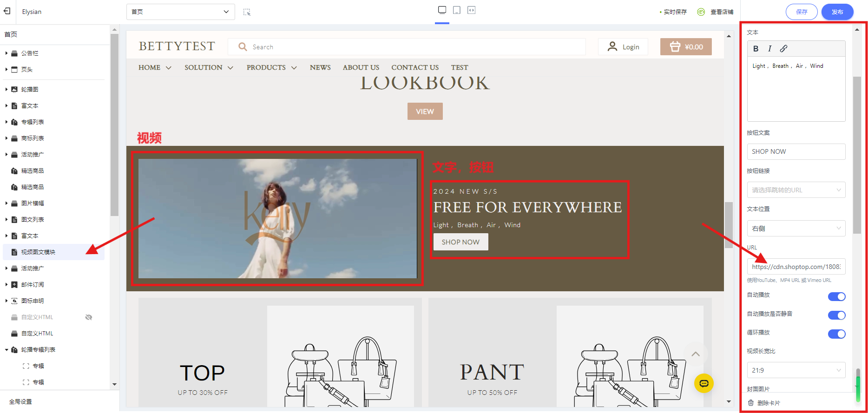Toggle the 自动播放 switch off

click(836, 296)
